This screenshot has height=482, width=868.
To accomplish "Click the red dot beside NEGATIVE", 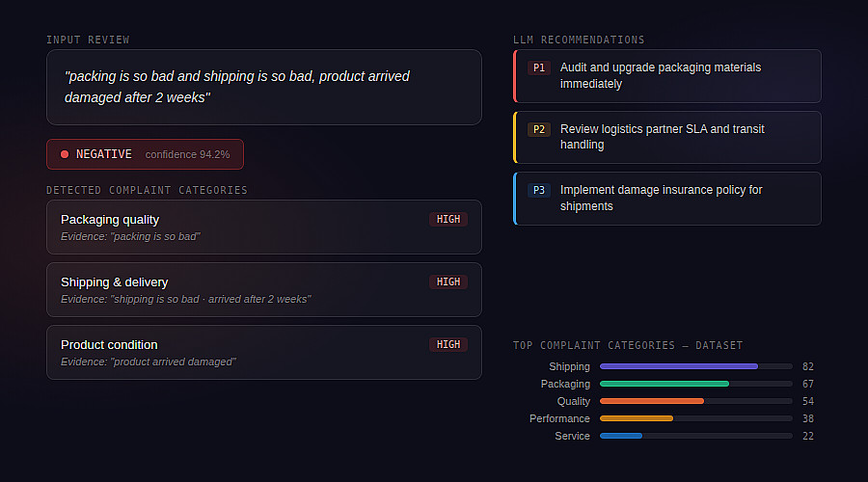I will [65, 154].
